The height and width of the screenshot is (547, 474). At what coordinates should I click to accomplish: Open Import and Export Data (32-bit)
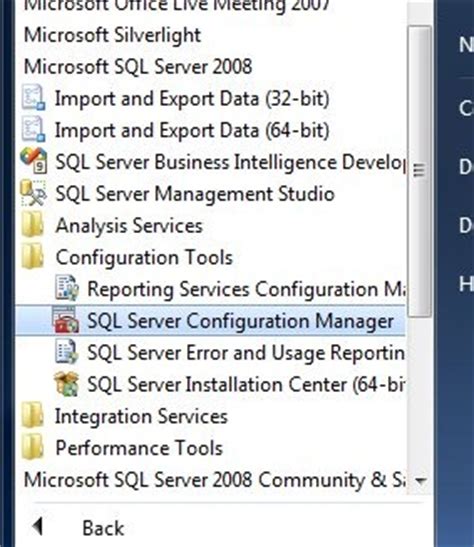[192, 99]
